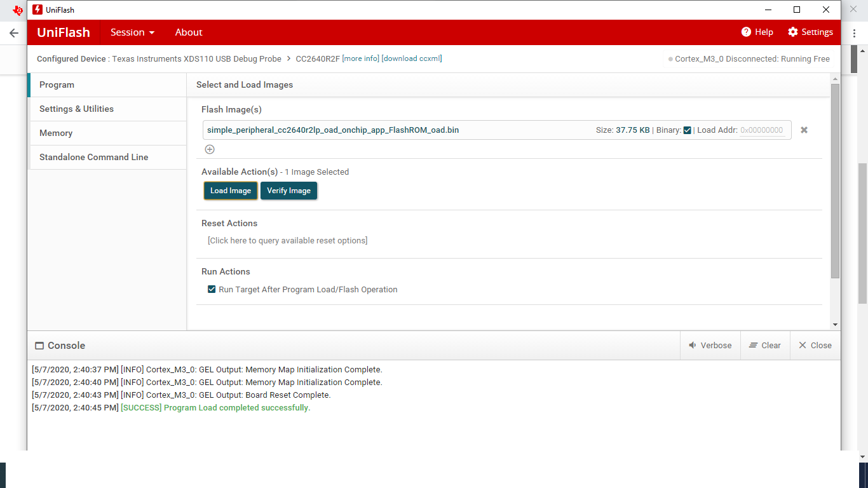Click the Cortex_M3_0 Disconnected status text
Viewport: 868px width, 488px height.
(x=752, y=58)
